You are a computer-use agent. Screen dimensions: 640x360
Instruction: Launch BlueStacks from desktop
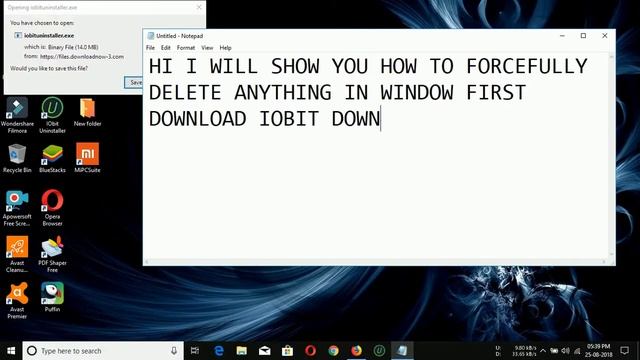point(52,158)
